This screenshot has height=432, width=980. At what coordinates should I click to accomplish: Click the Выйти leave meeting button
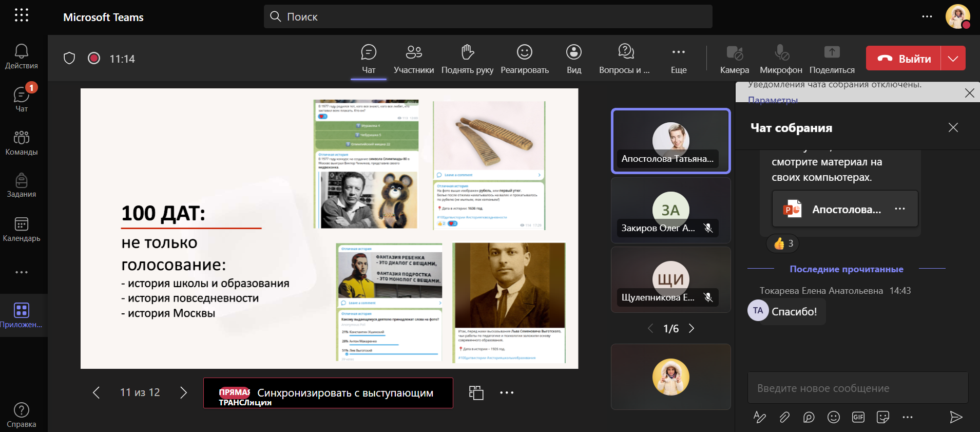pos(904,59)
